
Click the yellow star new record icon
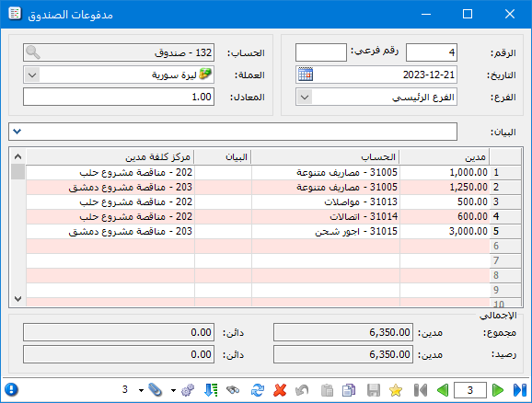396,390
